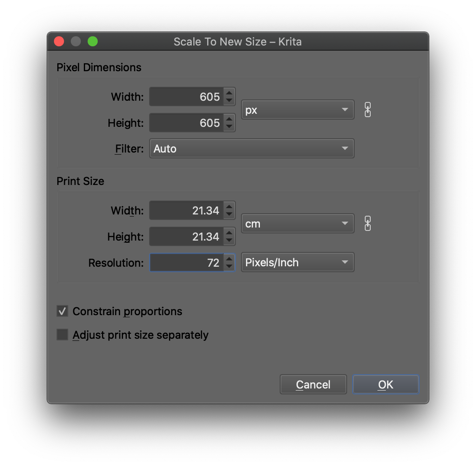Viewport: 476px width, 466px height.
Task: Open the Pixels/Inch resolution unit dropdown
Action: [x=297, y=262]
